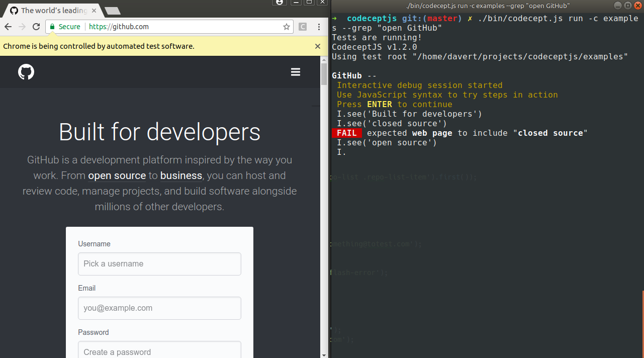
Task: Click the green Secure padlock icon
Action: click(52, 27)
